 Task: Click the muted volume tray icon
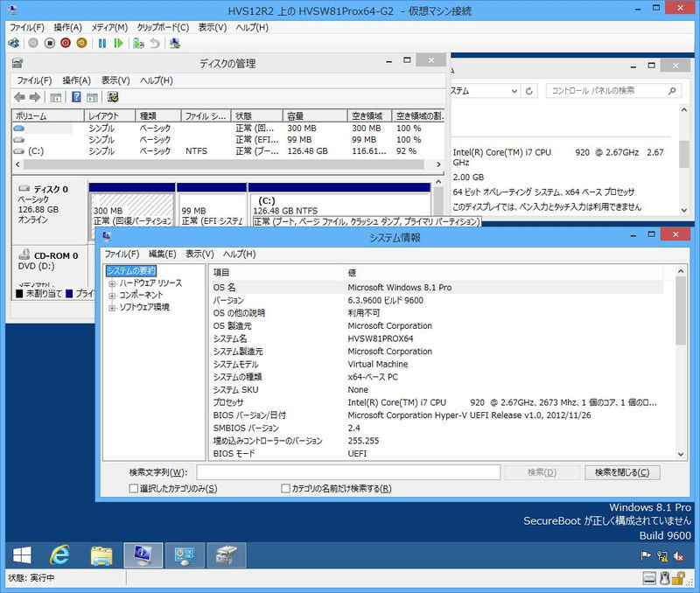679,556
